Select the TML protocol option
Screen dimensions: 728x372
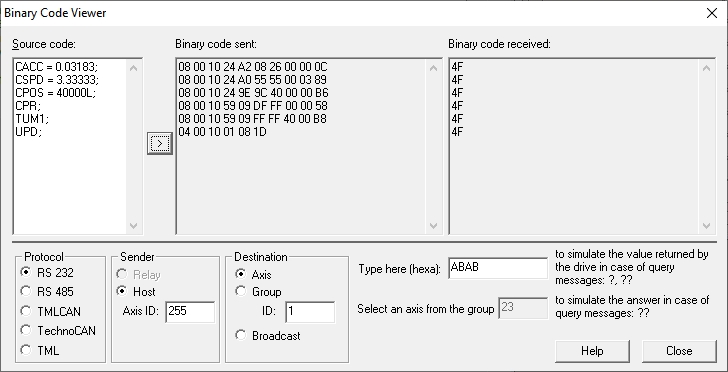[x=40, y=350]
